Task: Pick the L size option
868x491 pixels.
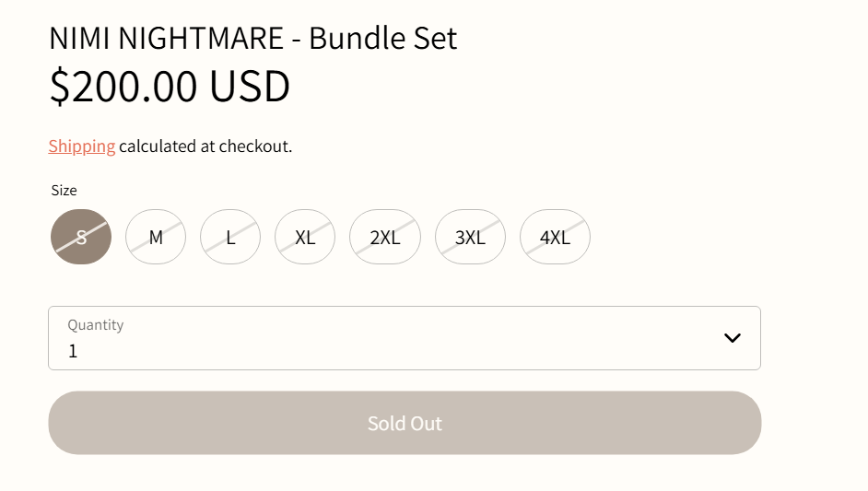Action: (230, 237)
